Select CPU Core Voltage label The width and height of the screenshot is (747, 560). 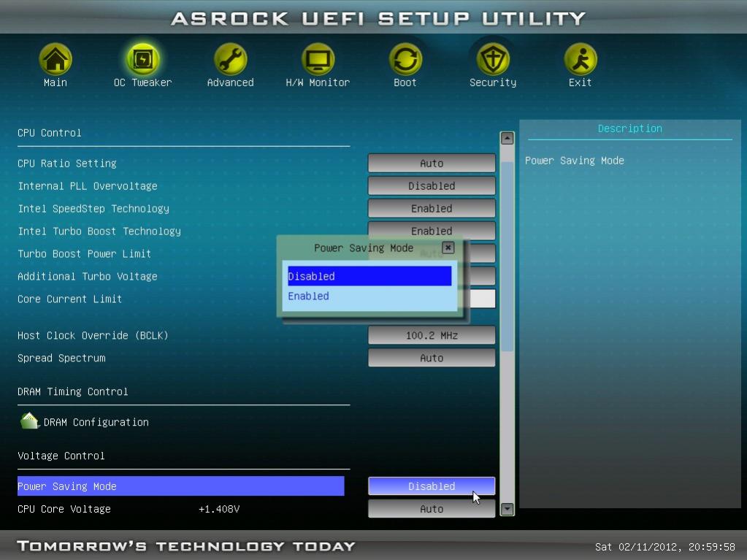tap(64, 509)
